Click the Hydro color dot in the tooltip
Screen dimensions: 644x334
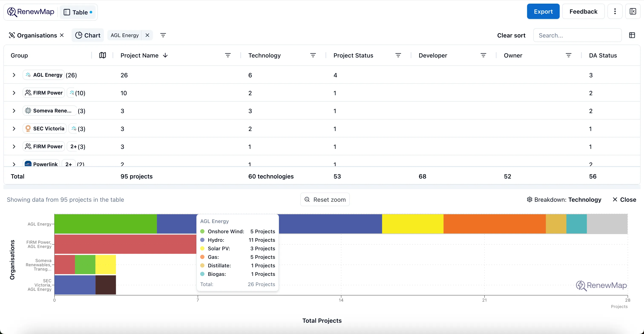tap(202, 240)
